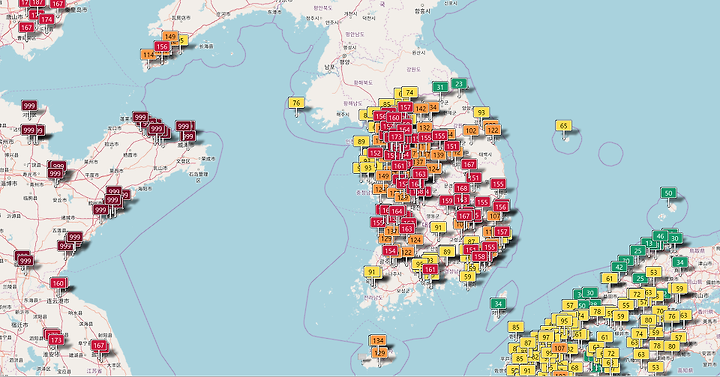Click the yellow 76 marker off North Korea's west coast

click(296, 102)
